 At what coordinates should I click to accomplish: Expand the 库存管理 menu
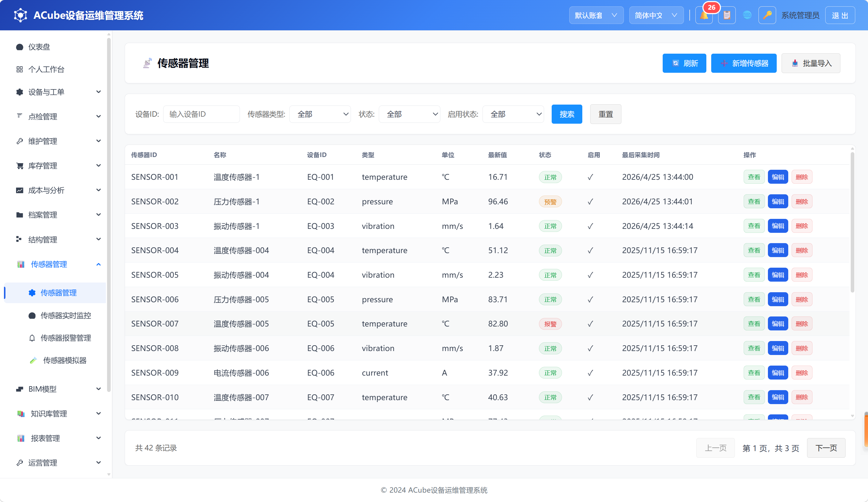(56, 166)
